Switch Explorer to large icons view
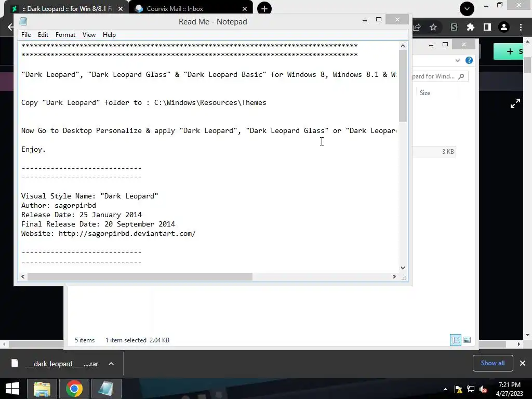Screen dimensions: 532x399 point(467,340)
